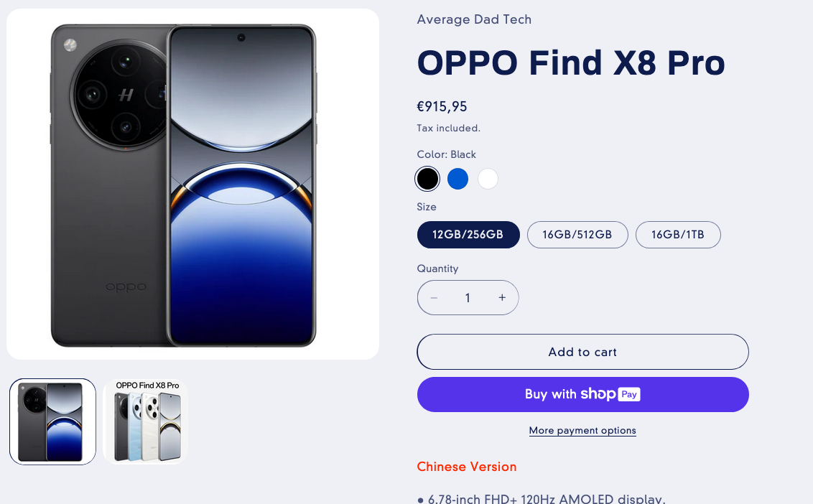Switch to the 16GB/1TB size option
This screenshot has width=813, height=504.
point(678,235)
